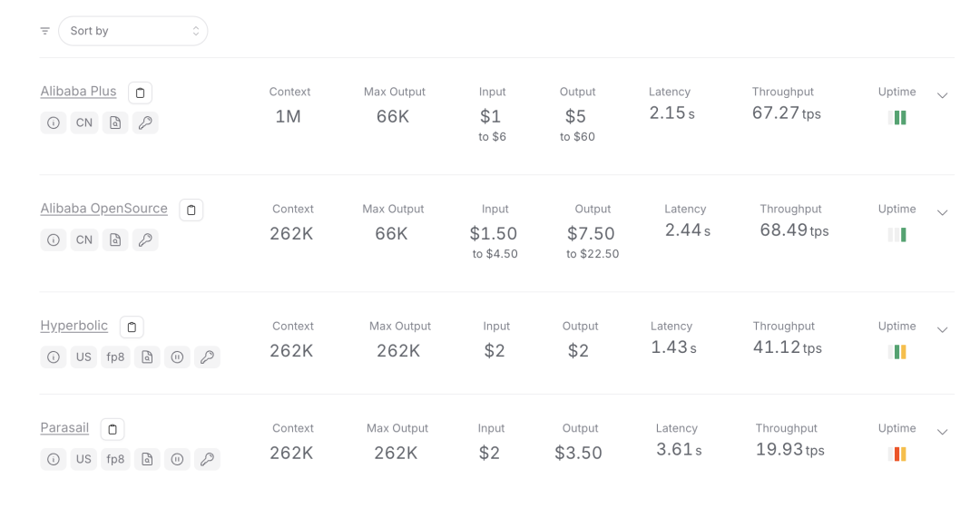
Task: Copy the Alibaba Plus provider ID
Action: 140,93
